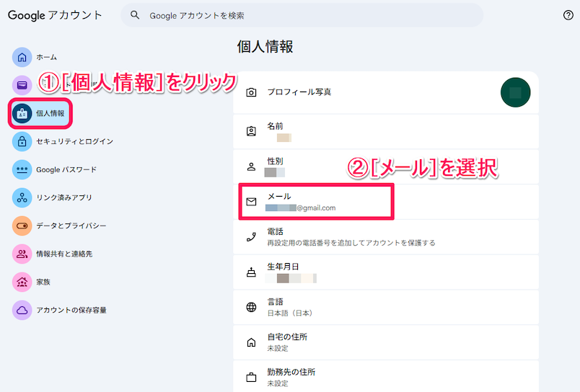Open アカウントの保存容量 sidebar label
The image size is (580, 392).
coord(71,310)
